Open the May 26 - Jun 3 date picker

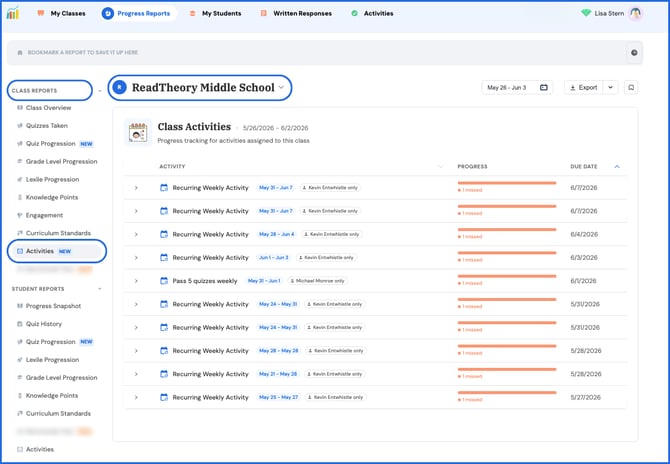(x=517, y=88)
